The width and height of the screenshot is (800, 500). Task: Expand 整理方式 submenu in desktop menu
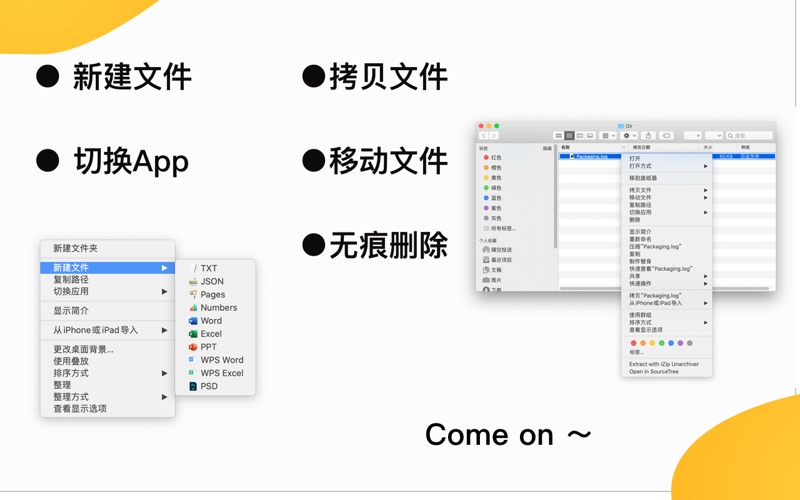(108, 397)
